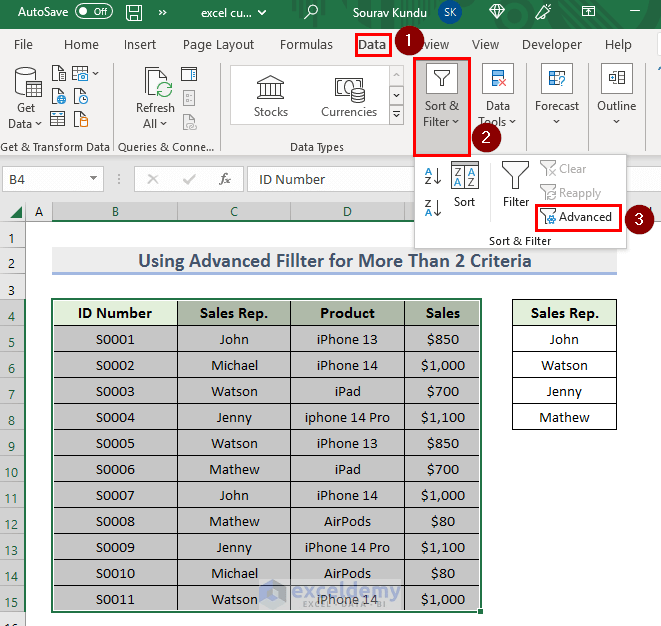The height and width of the screenshot is (626, 661).
Task: Open the Name Box dropdown arrow
Action: [x=94, y=179]
